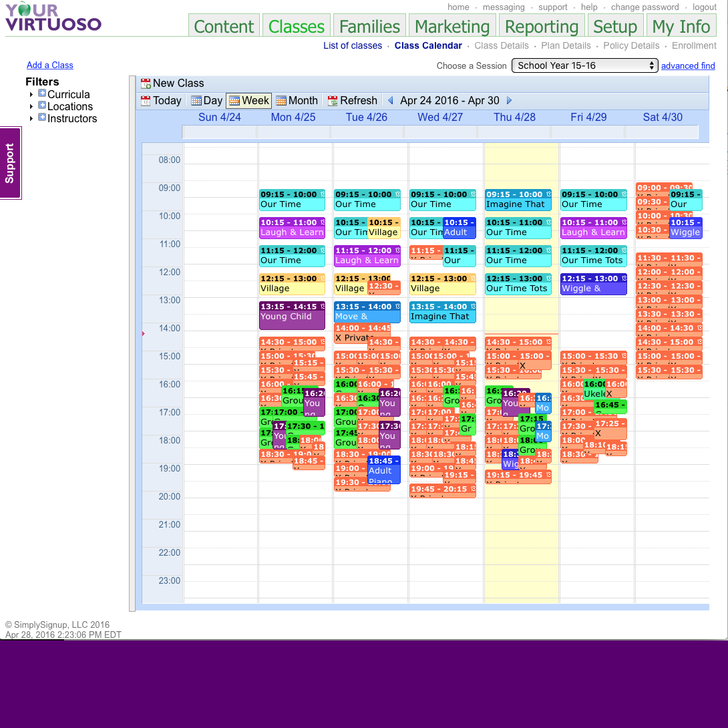Click the Refresh icon
This screenshot has width=728, height=728.
(333, 101)
